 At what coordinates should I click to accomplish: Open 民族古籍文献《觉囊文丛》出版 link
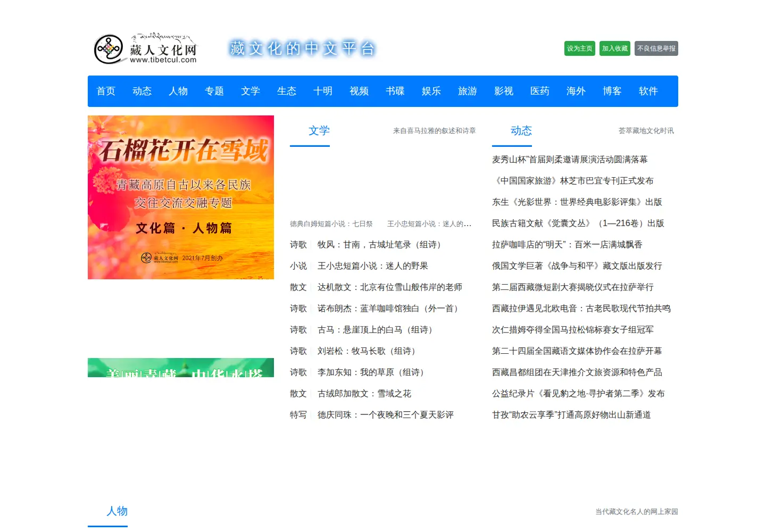click(578, 223)
